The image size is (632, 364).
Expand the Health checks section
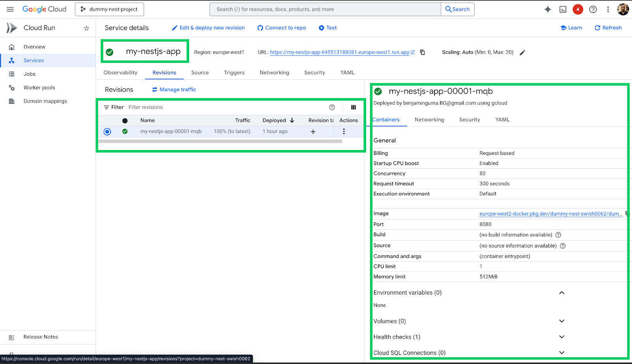[562, 337]
